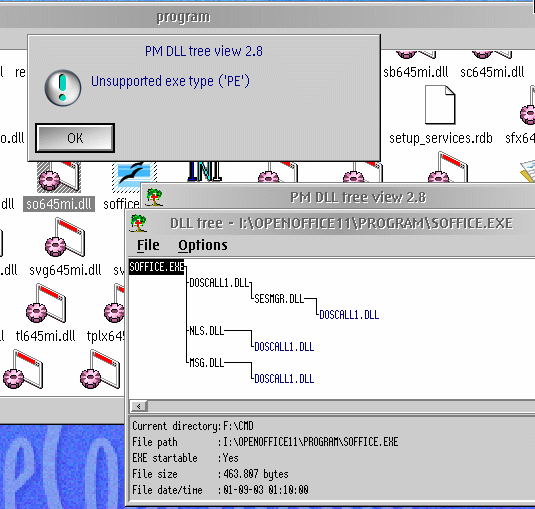This screenshot has width=535, height=509.
Task: Select blue DOSCALL1.DLL under SESMGR.DLL
Action: tap(349, 315)
